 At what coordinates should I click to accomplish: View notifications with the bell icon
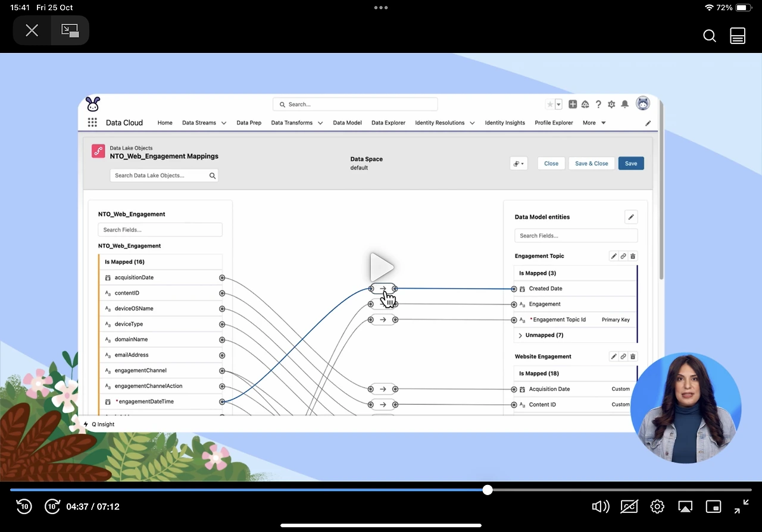pos(624,104)
